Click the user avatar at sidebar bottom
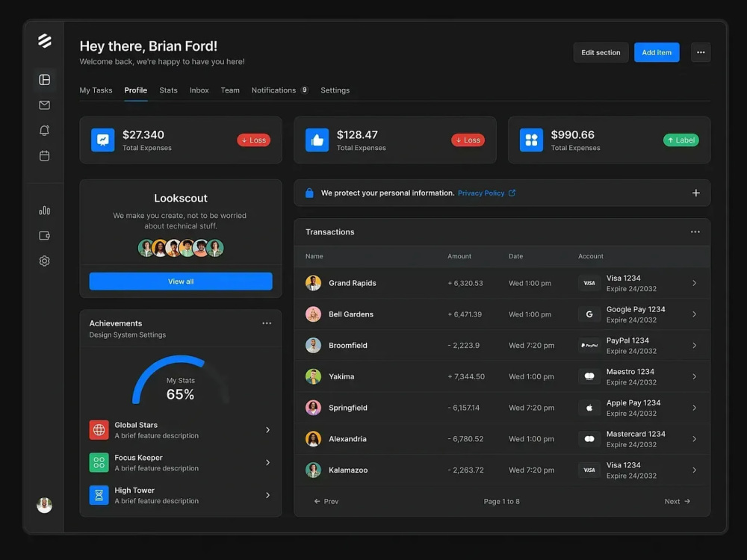This screenshot has height=560, width=747. 44,505
